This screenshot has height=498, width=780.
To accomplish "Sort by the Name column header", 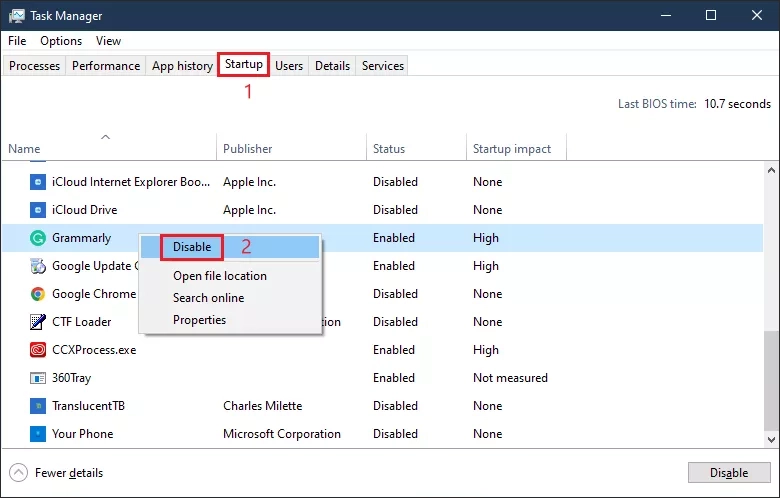I will coord(108,147).
